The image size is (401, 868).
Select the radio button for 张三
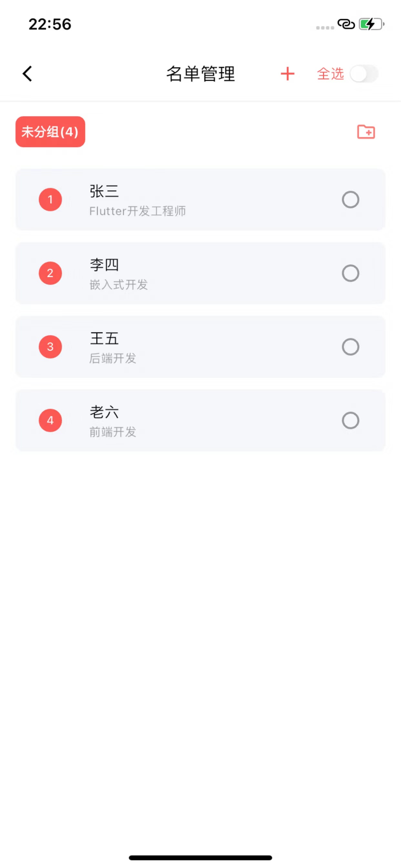tap(350, 200)
